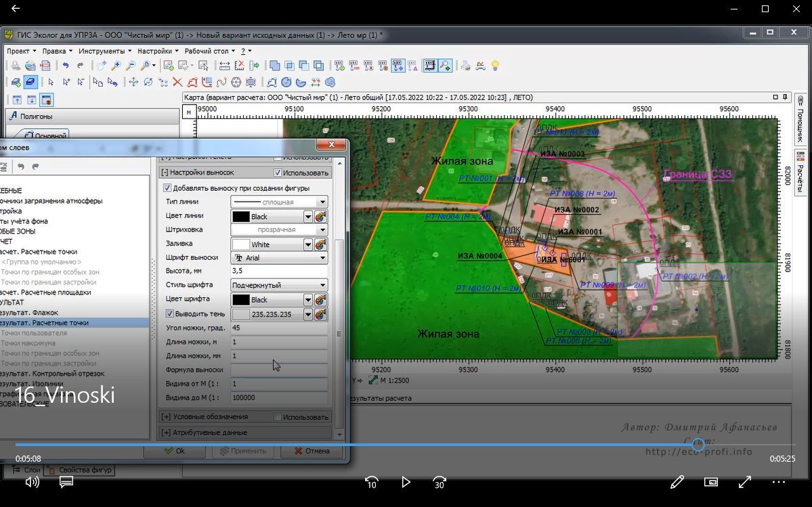Viewport: 812px width, 507px height.
Task: Click the pan move arrows tool
Action: pos(133,82)
